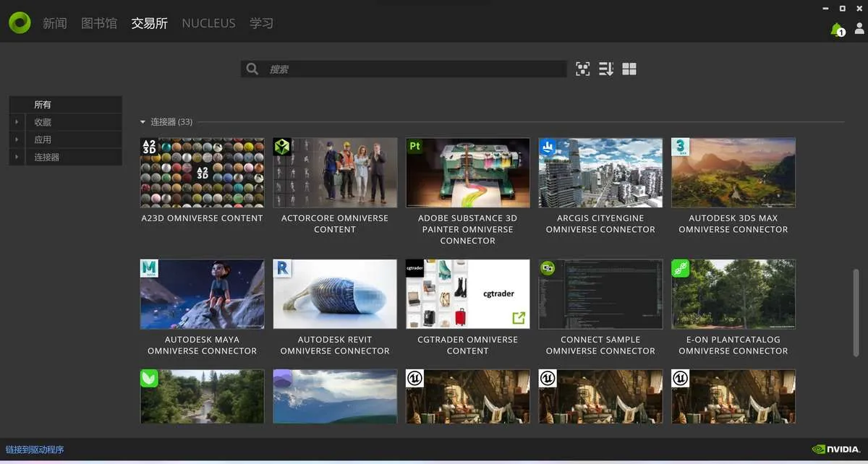Click ARCGIS CITYENGINE OMNIVERSE CONNECTOR title
Image resolution: width=868 pixels, height=464 pixels.
[x=600, y=224]
